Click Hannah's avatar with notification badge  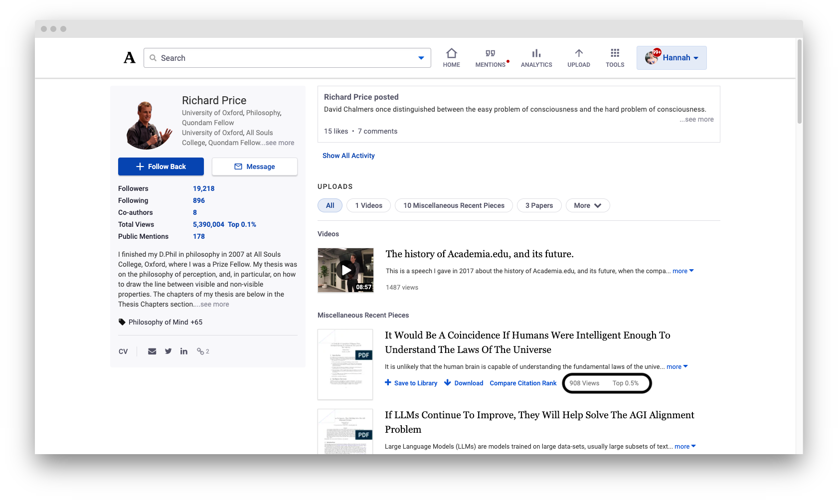click(652, 57)
